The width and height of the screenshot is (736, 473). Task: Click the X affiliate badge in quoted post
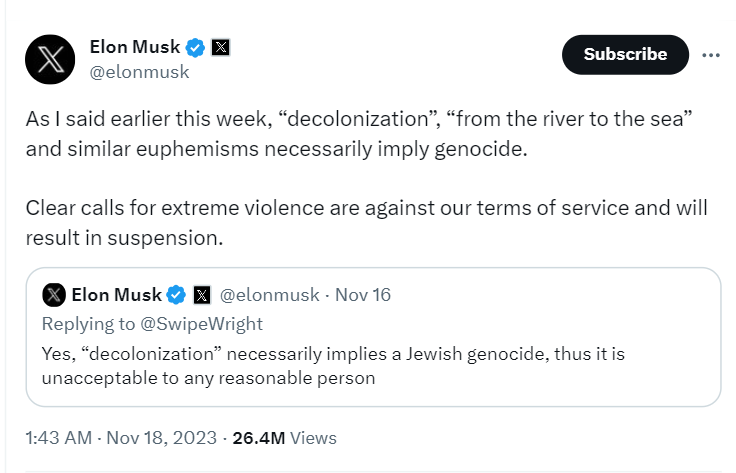[201, 294]
